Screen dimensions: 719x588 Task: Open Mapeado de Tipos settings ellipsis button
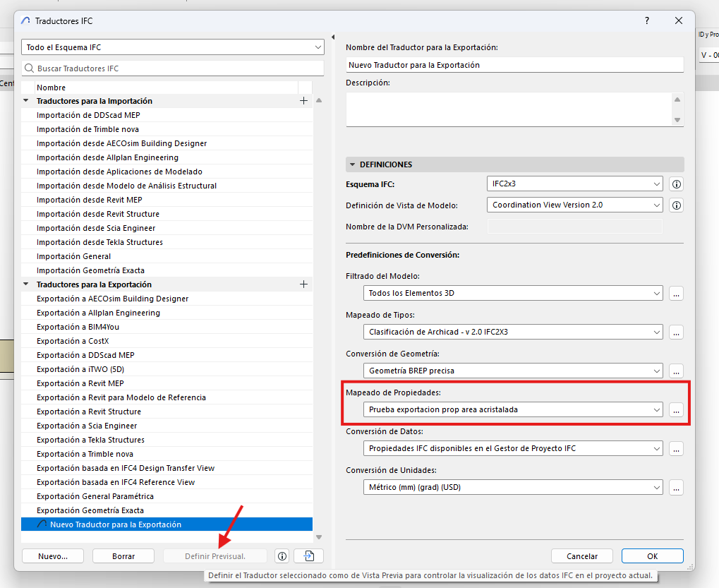(x=677, y=332)
